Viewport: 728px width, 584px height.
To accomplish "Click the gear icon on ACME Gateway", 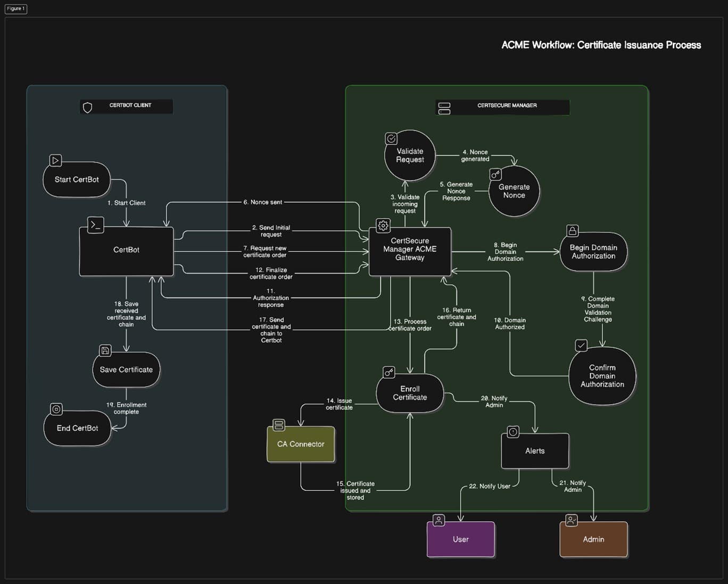I will (x=383, y=226).
